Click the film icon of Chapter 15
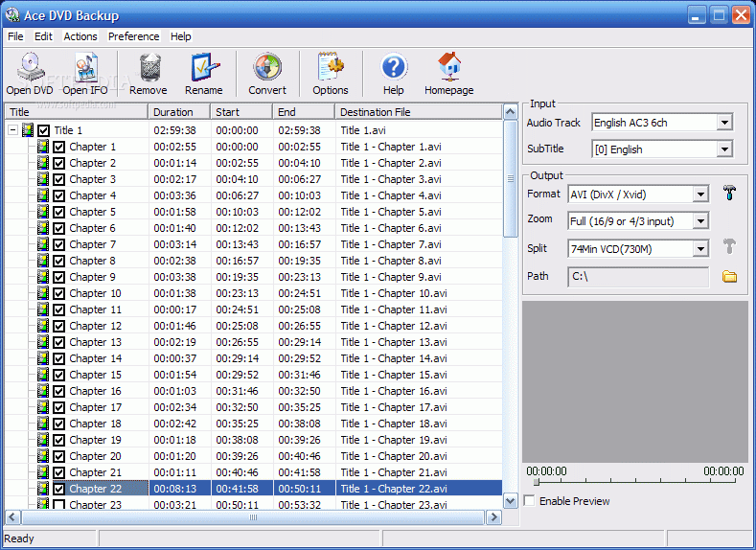756x550 pixels. pyautogui.click(x=43, y=375)
